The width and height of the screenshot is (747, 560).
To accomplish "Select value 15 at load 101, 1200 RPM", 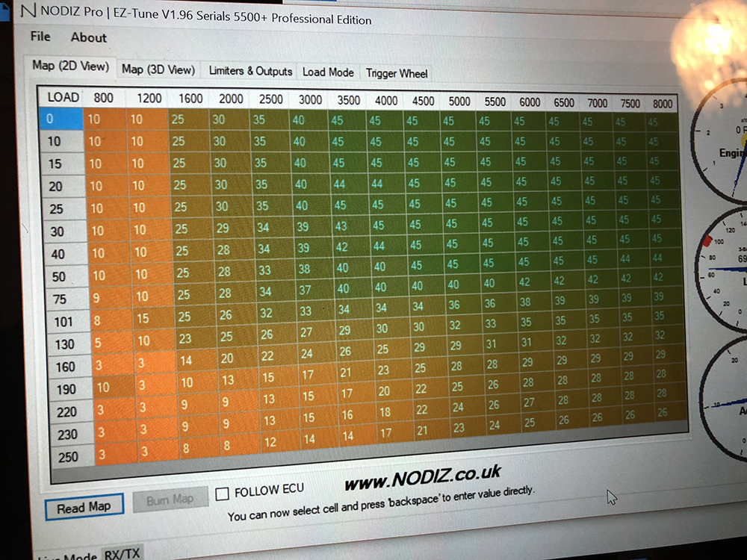I will point(155,319).
